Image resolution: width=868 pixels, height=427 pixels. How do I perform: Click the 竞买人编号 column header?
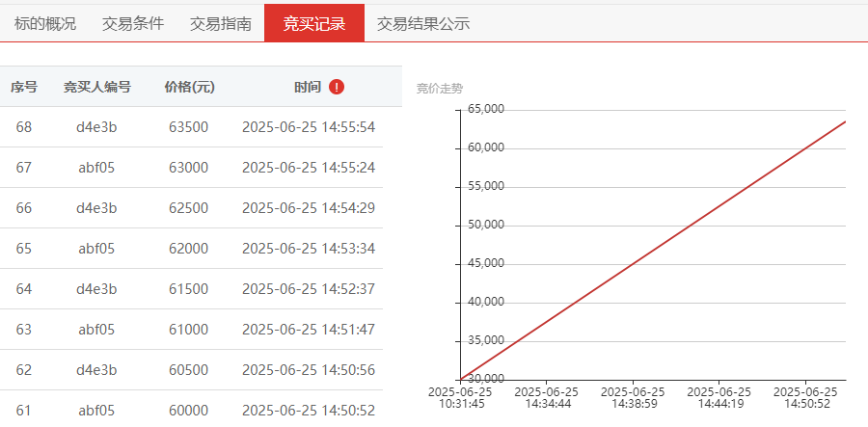96,87
